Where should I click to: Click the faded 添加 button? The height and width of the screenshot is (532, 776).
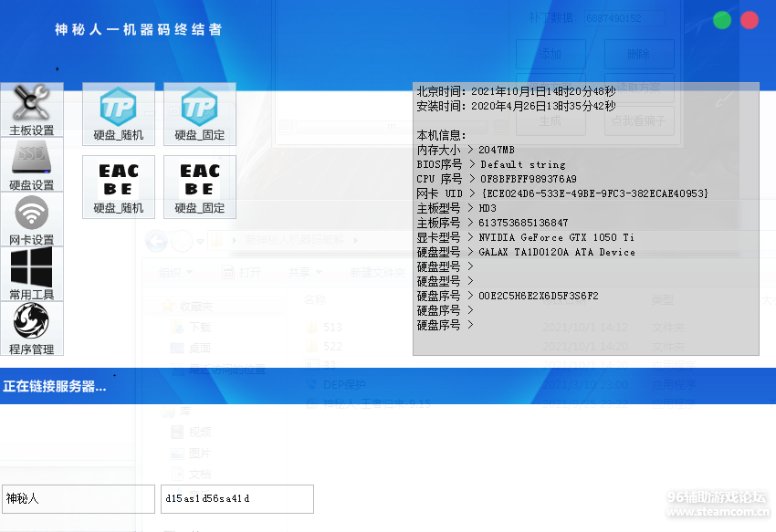550,54
